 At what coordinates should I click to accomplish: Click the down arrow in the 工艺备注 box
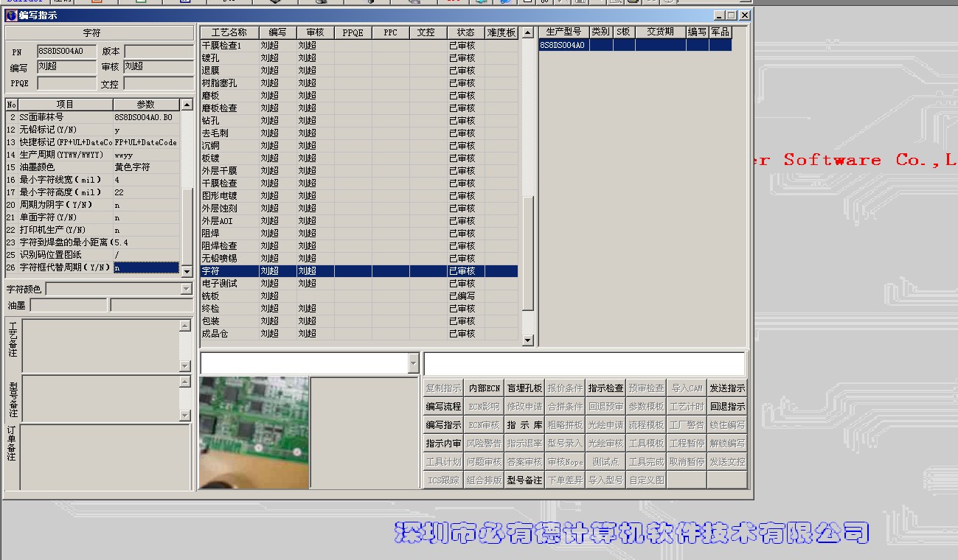[185, 366]
